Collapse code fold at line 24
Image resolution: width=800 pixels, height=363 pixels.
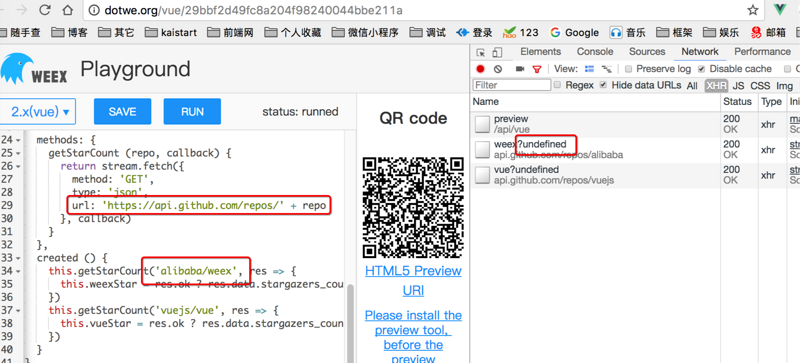point(19,140)
